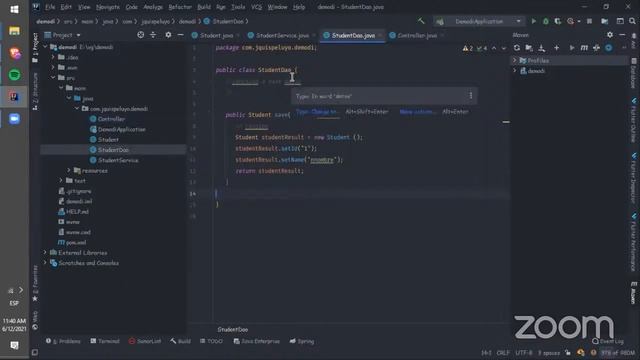Screen dimensions: 640x360
Task: Select pom.xml in project tree
Action: click(x=76, y=242)
